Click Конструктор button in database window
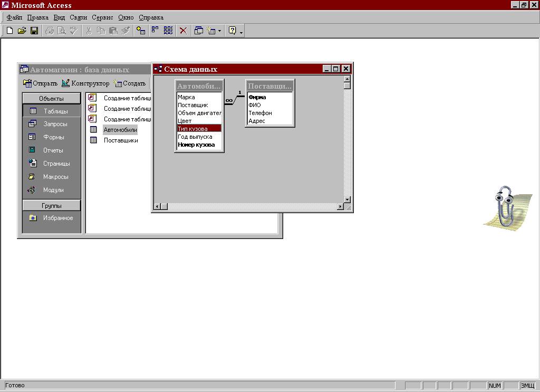 pyautogui.click(x=85, y=83)
